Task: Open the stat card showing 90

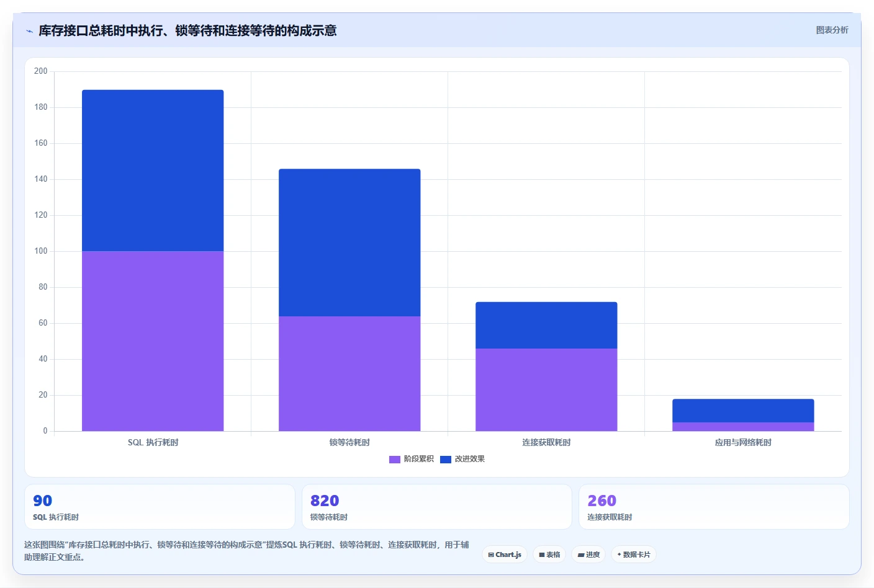Action: pyautogui.click(x=160, y=507)
